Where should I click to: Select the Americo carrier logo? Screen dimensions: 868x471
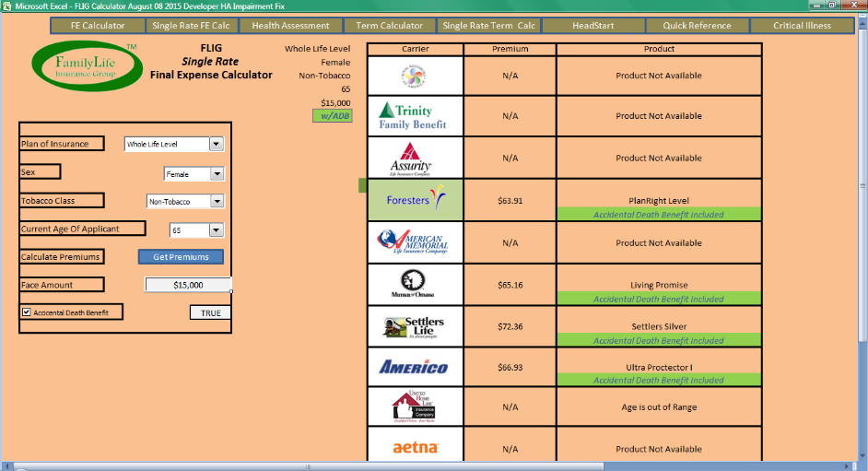pyautogui.click(x=416, y=367)
